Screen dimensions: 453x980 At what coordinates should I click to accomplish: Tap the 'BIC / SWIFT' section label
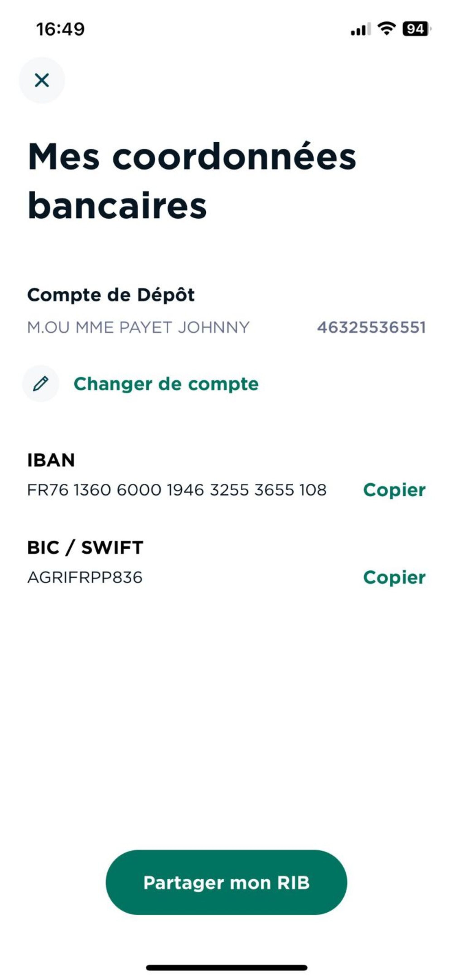tap(85, 548)
